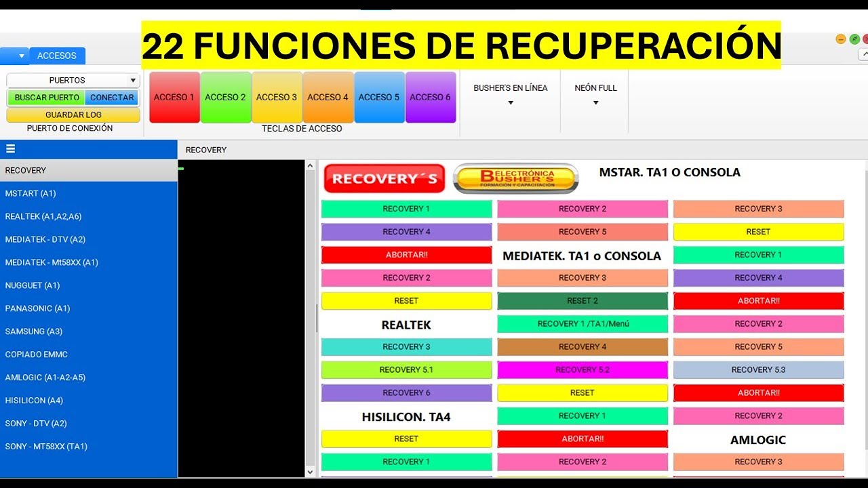
Task: Select SONY - DTV (A2) entry
Action: [x=89, y=424]
